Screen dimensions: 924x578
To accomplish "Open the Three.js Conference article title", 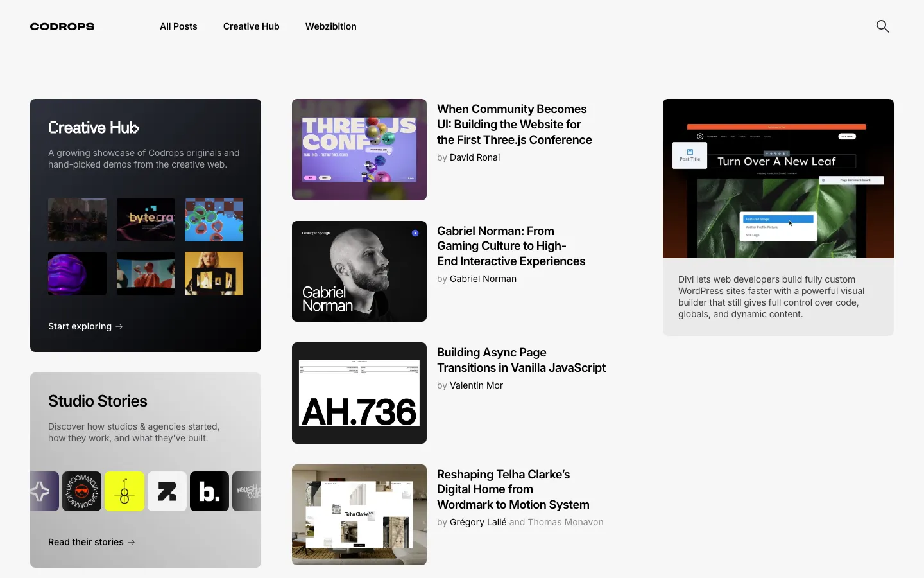I will pyautogui.click(x=515, y=125).
